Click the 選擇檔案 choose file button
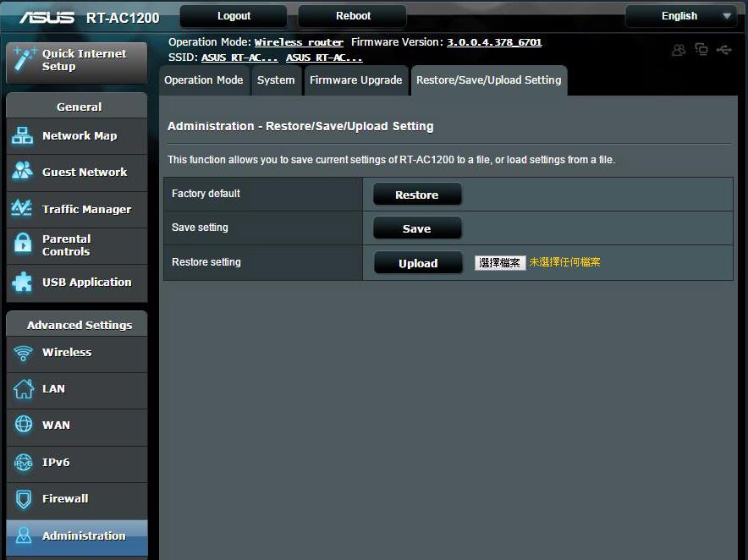748x560 pixels. tap(500, 263)
